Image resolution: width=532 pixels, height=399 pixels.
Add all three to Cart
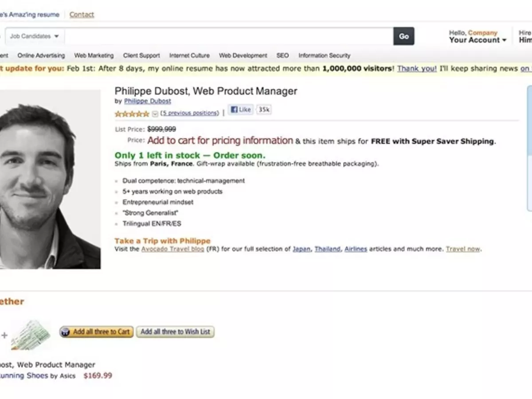click(97, 332)
